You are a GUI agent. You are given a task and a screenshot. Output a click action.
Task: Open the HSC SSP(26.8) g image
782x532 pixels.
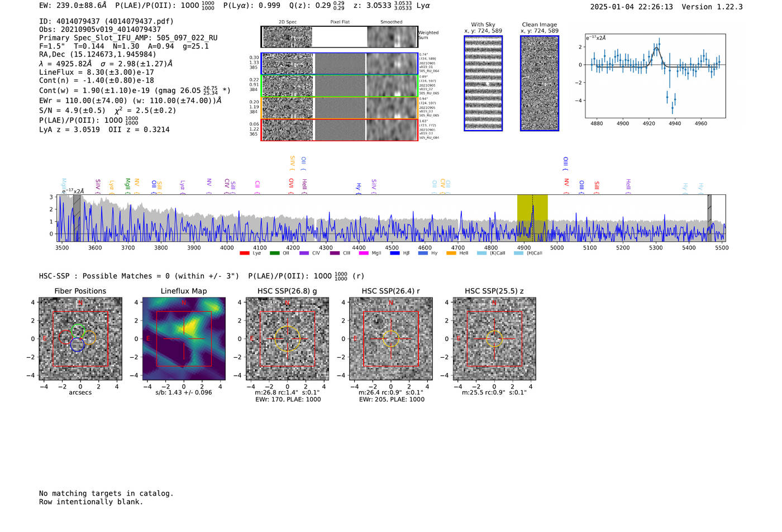(287, 339)
